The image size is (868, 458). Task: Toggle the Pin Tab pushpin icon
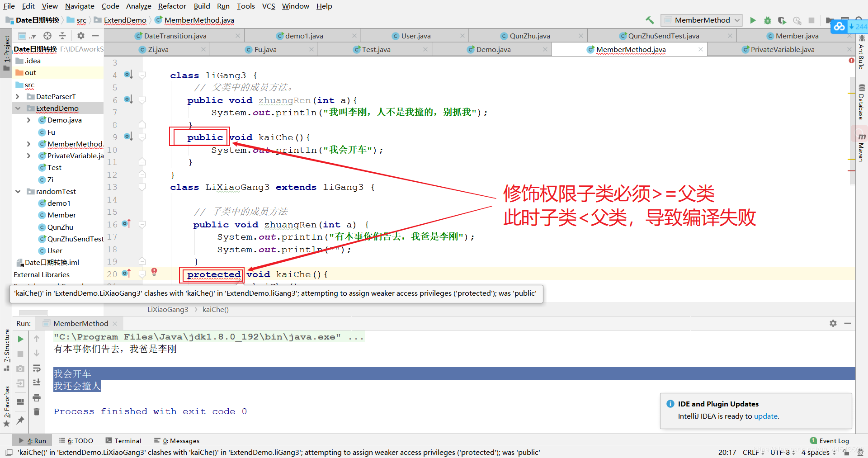[x=20, y=420]
